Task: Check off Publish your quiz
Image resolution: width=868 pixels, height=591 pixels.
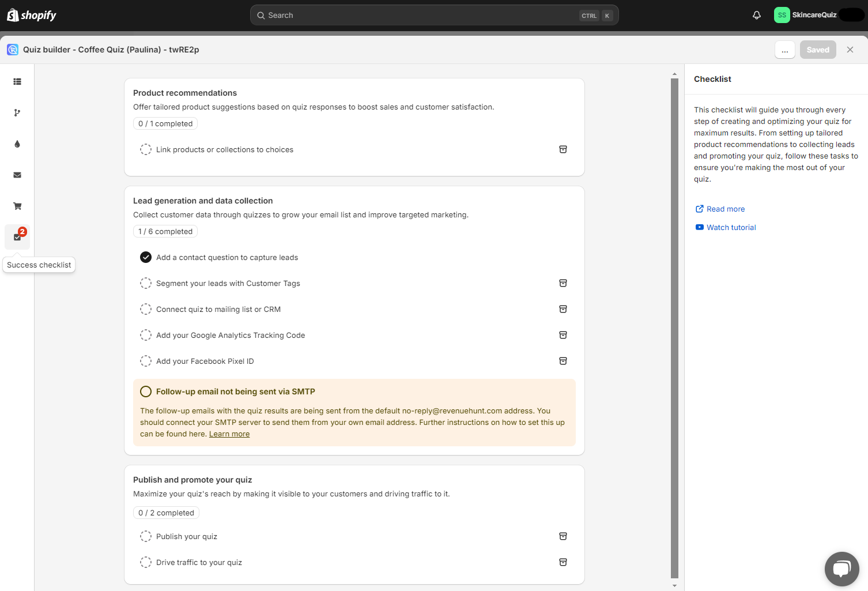Action: 146,536
